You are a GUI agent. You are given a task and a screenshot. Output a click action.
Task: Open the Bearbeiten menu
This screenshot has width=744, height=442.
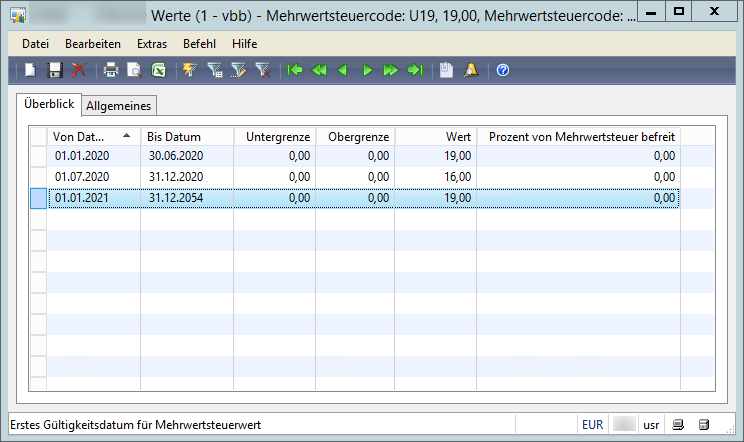(93, 44)
